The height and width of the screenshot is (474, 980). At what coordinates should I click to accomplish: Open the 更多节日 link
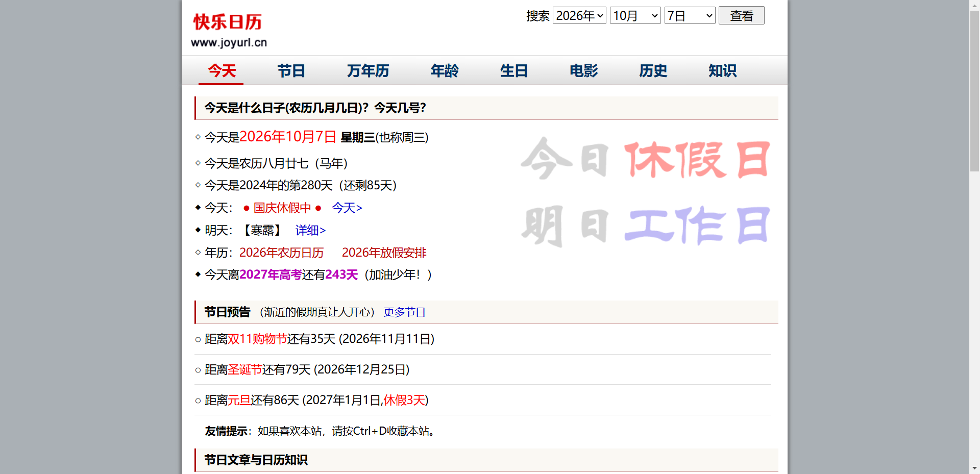(x=404, y=312)
